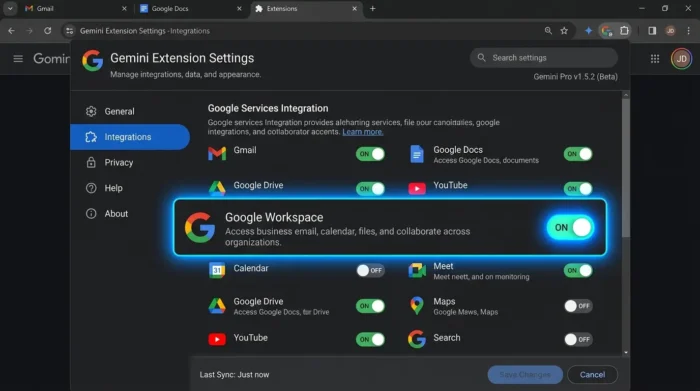Click the scrollbar down arrow

(x=626, y=353)
